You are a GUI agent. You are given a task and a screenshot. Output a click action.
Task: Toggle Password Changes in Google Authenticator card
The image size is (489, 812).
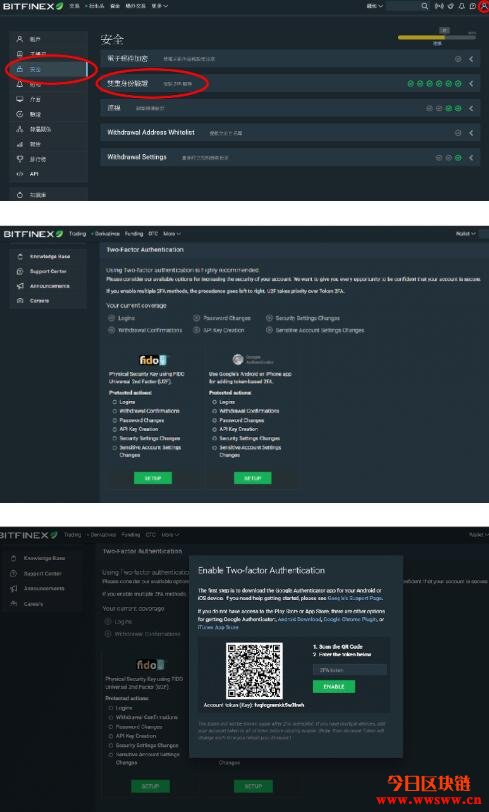(214, 420)
